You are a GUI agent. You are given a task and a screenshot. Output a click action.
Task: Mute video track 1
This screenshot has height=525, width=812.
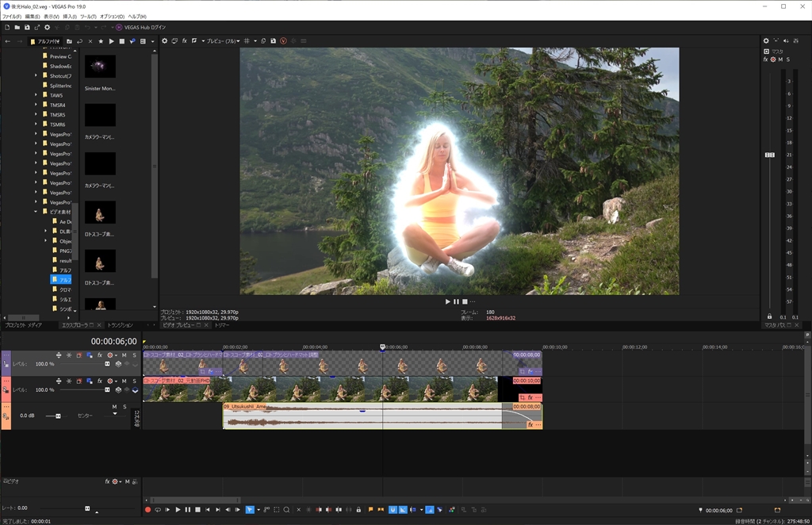(x=124, y=355)
